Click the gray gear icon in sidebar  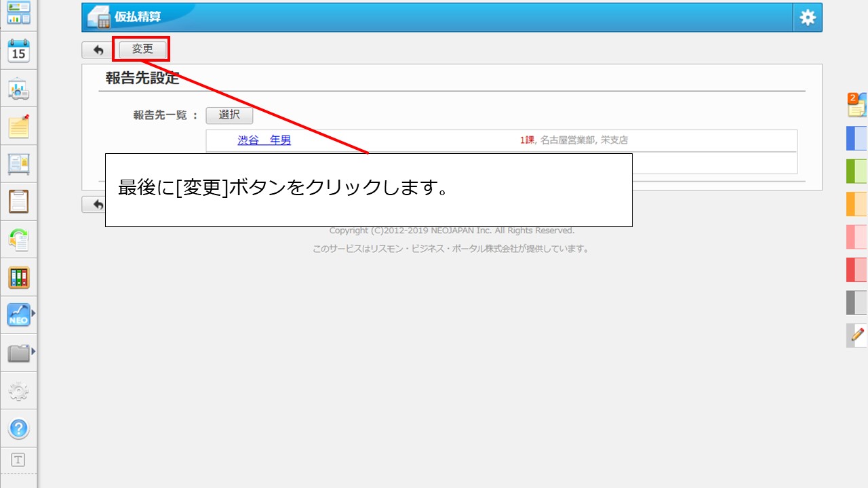[18, 391]
